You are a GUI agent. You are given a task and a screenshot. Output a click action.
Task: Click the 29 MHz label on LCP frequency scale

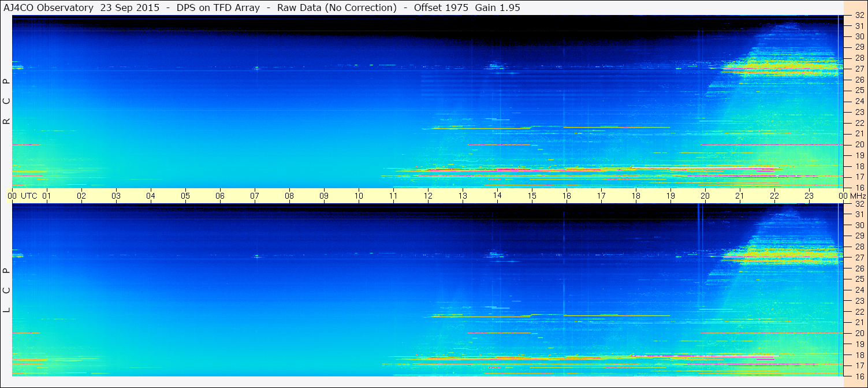(x=859, y=236)
